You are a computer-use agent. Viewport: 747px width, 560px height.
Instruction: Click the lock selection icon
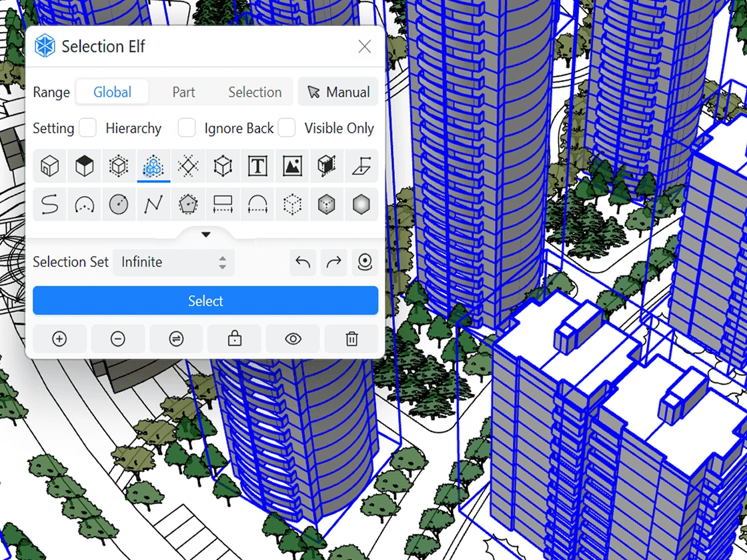click(x=234, y=339)
